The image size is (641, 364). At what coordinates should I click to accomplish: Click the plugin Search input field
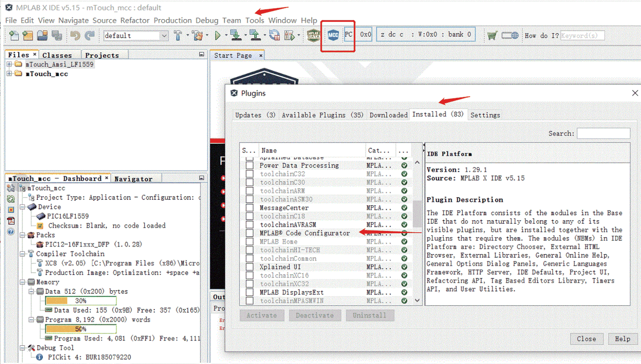coord(603,133)
